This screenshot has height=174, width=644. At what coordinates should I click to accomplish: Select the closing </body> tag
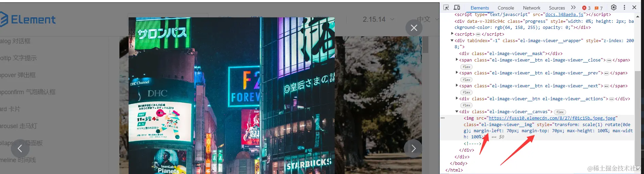pos(459,163)
